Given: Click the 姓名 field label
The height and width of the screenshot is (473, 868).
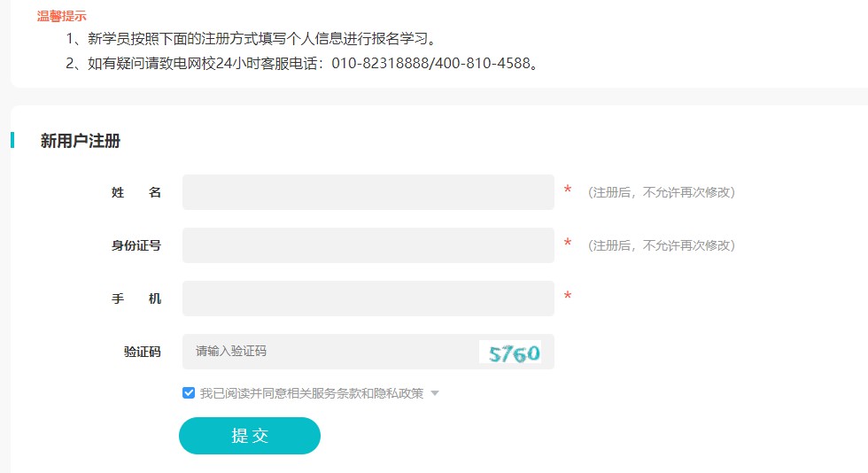Looking at the screenshot, I should (136, 192).
